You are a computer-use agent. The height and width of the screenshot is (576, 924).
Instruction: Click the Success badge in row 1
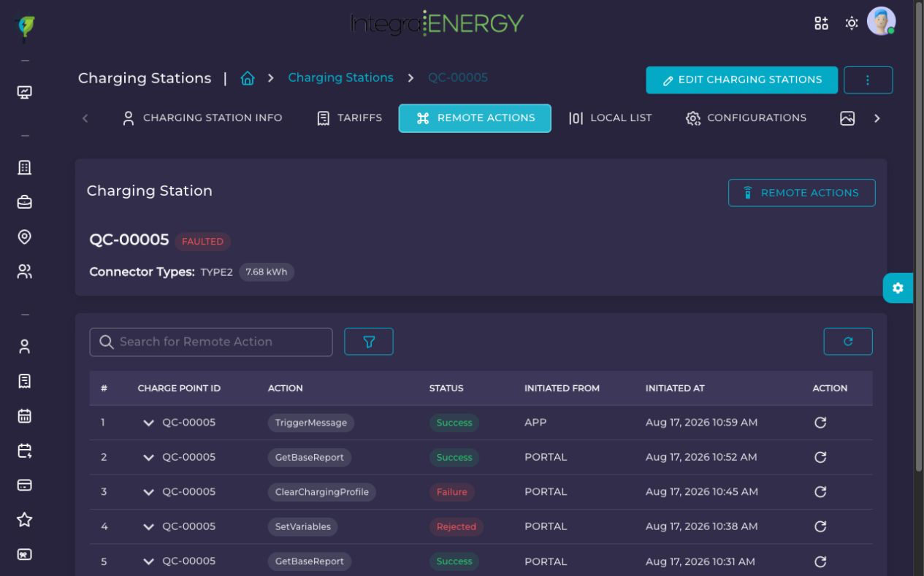click(454, 423)
